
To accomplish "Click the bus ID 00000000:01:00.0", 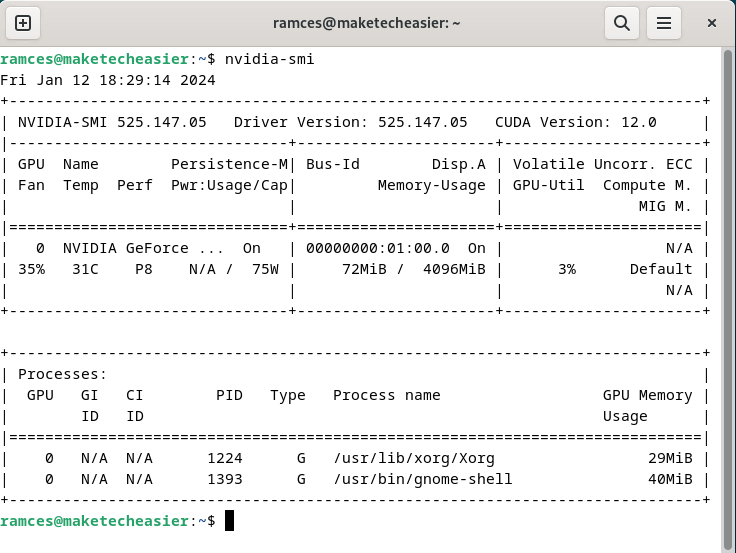I will (378, 248).
